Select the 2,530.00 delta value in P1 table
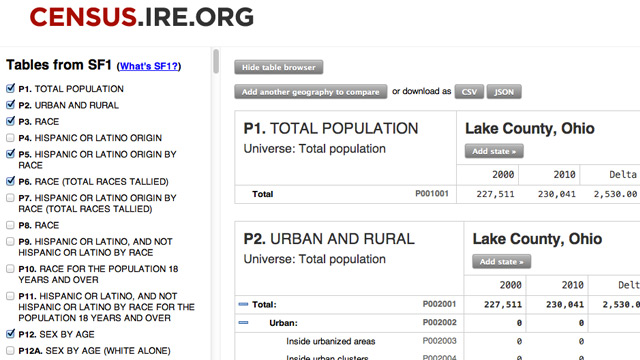This screenshot has width=640, height=360. [615, 194]
